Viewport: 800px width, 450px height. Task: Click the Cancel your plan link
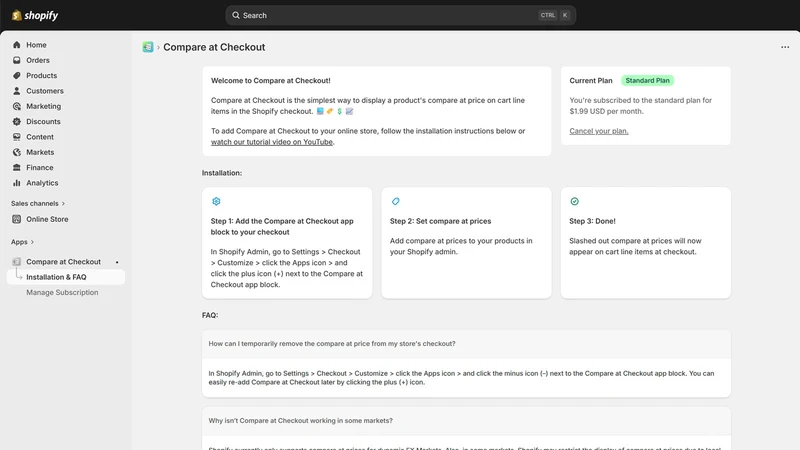click(598, 131)
